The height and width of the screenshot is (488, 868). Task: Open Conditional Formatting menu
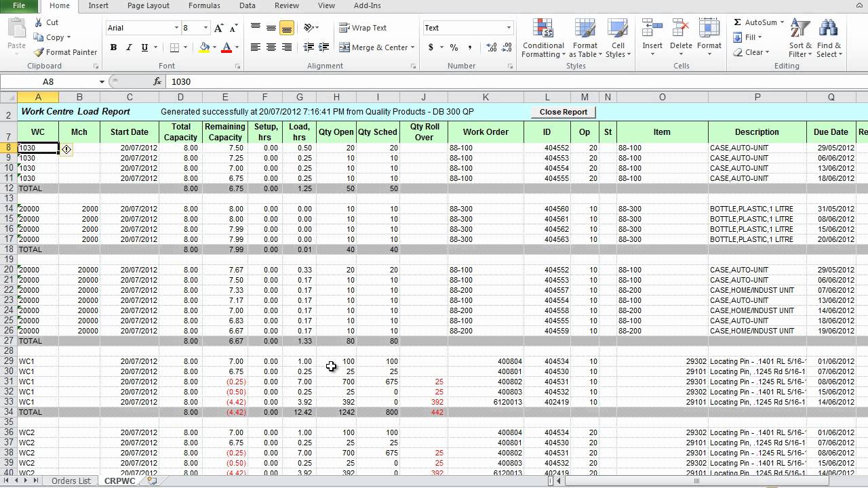[543, 39]
